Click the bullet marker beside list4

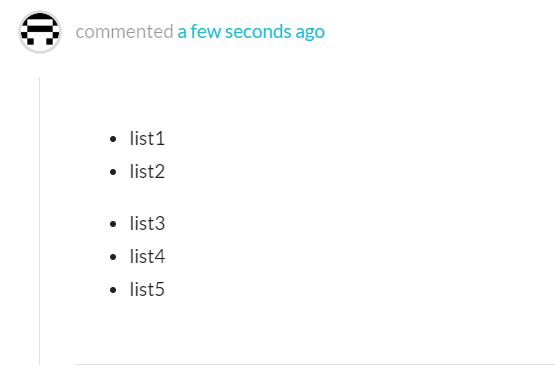coord(113,257)
